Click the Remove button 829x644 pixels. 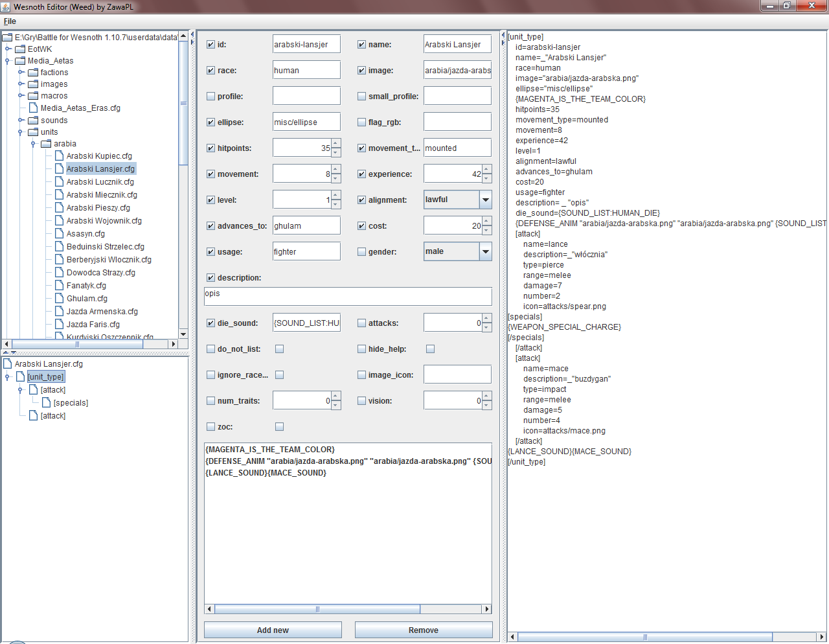(x=424, y=630)
